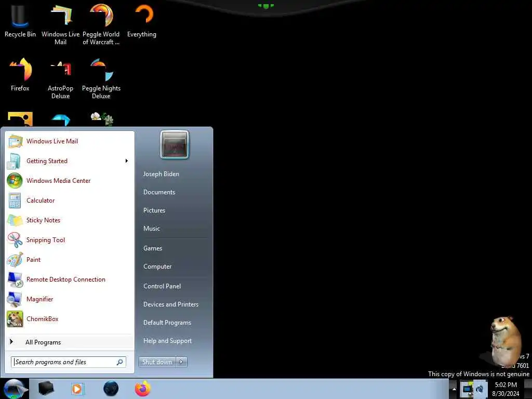Screen dimensions: 532x399
Task: Select Windows Live Mail in Start menu
Action: coord(70,141)
